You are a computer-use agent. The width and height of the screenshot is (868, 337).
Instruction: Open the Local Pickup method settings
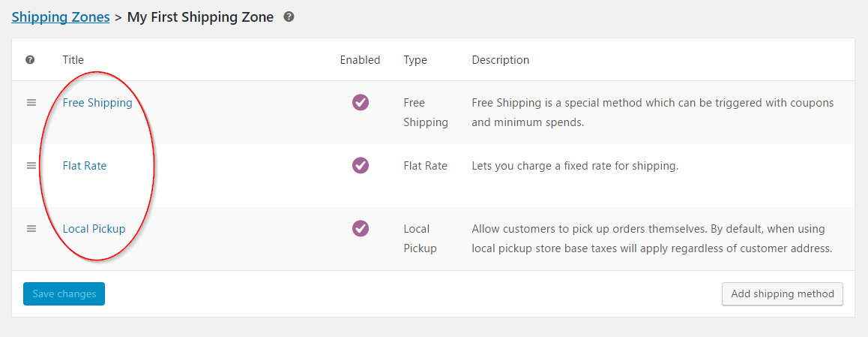click(94, 229)
